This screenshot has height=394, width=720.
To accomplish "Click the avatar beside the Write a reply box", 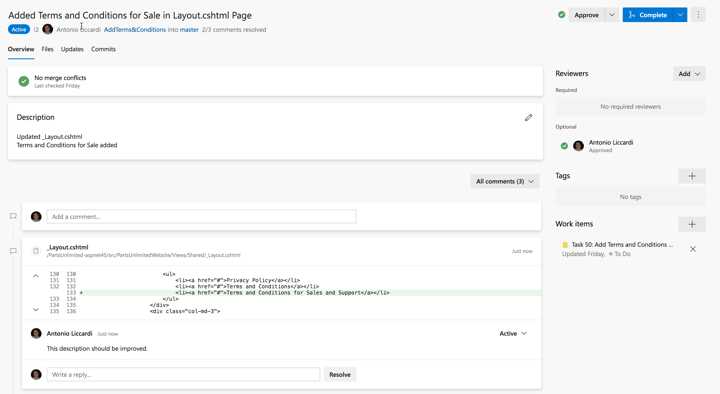I will [x=36, y=374].
